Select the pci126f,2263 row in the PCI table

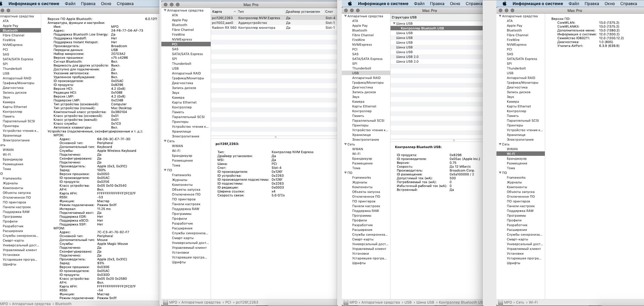[x=274, y=18]
